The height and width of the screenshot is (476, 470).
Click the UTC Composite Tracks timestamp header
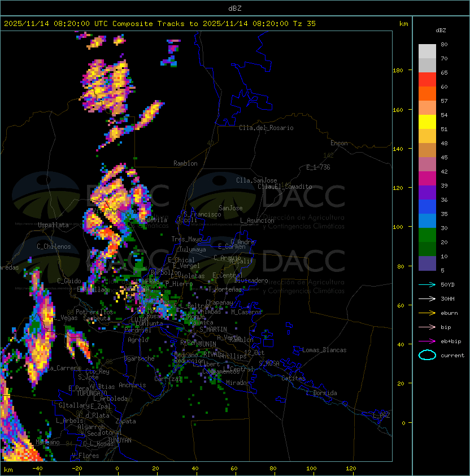pyautogui.click(x=160, y=24)
